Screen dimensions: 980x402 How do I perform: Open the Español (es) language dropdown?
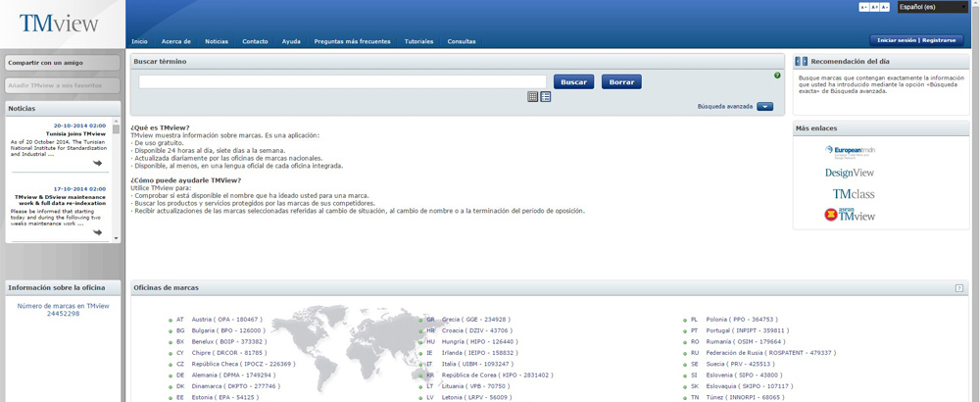pyautogui.click(x=933, y=7)
